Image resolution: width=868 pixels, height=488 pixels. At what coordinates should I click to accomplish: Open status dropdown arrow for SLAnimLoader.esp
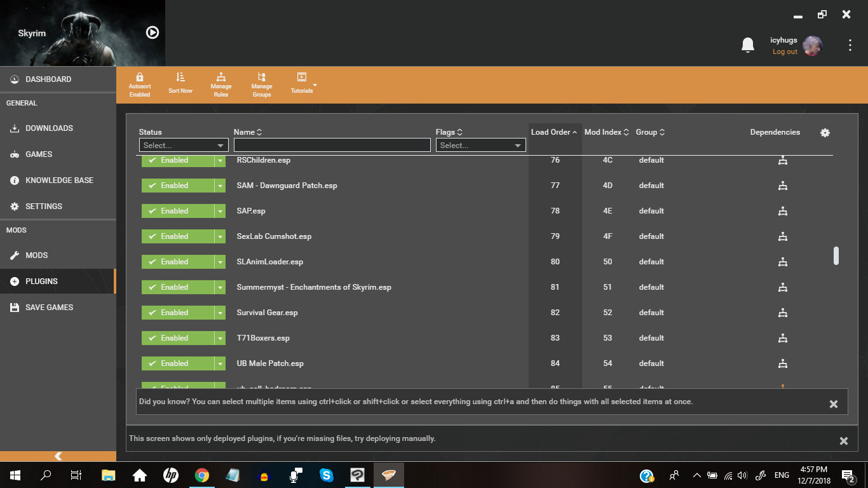[x=220, y=262]
